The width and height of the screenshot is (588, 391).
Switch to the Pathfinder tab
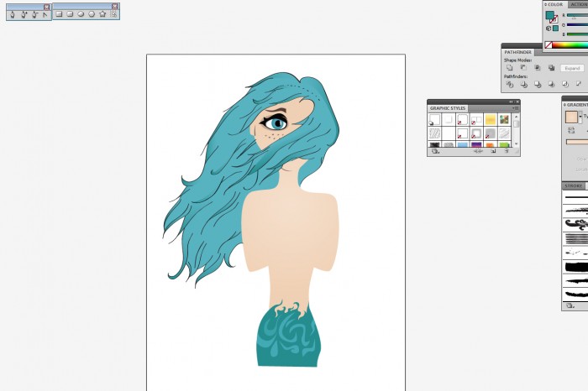(x=518, y=52)
